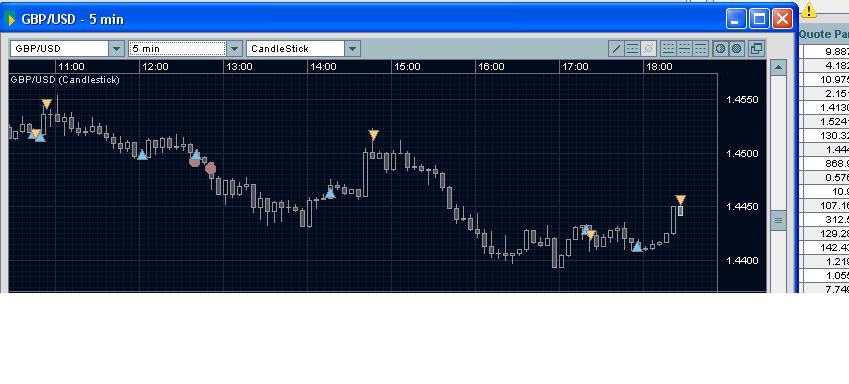Select the trend line drawing tool
Viewport: 849px width, 384px height.
pyautogui.click(x=616, y=49)
